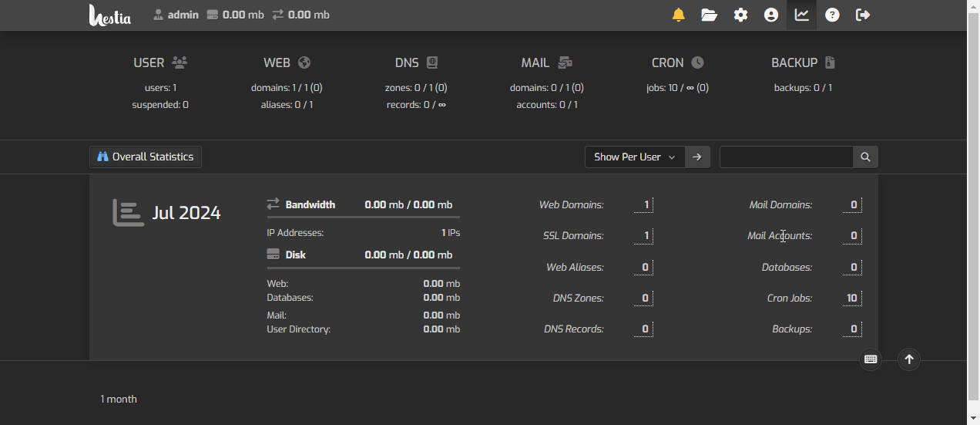980x425 pixels.
Task: Open the file manager folder icon
Action: [709, 15]
